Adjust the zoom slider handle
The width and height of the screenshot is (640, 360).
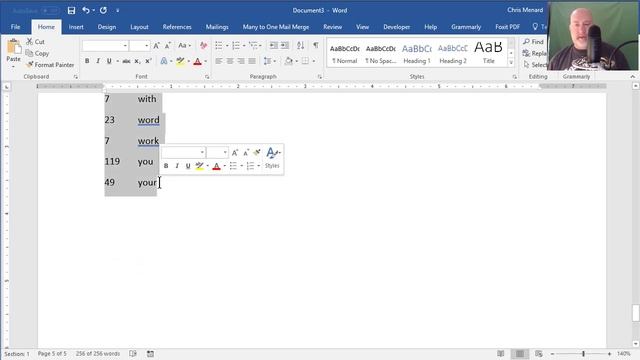[583, 353]
